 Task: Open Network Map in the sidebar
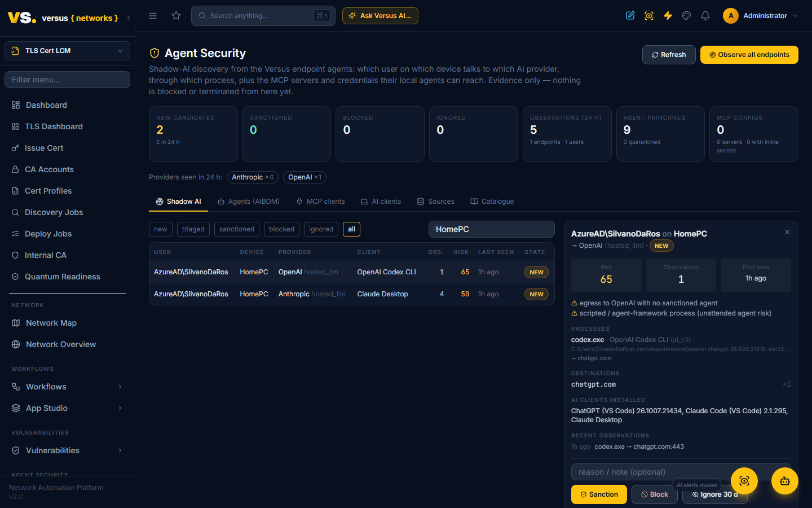(x=67, y=323)
